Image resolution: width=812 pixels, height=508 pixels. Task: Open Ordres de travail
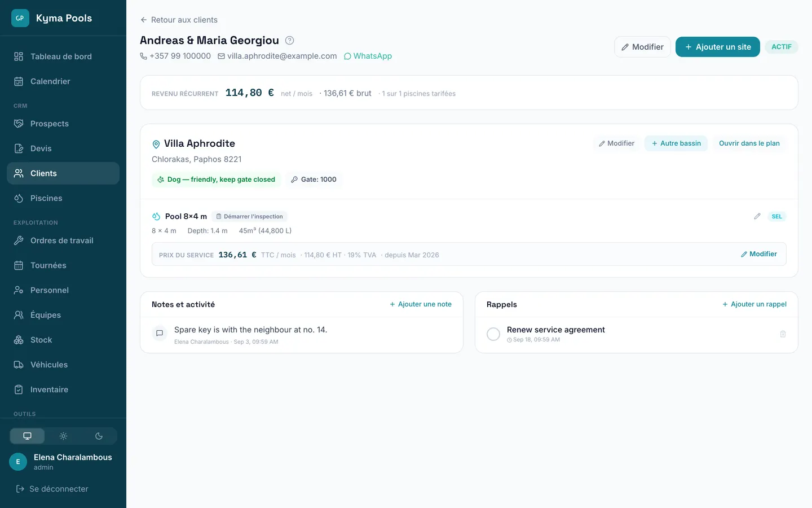tap(63, 240)
